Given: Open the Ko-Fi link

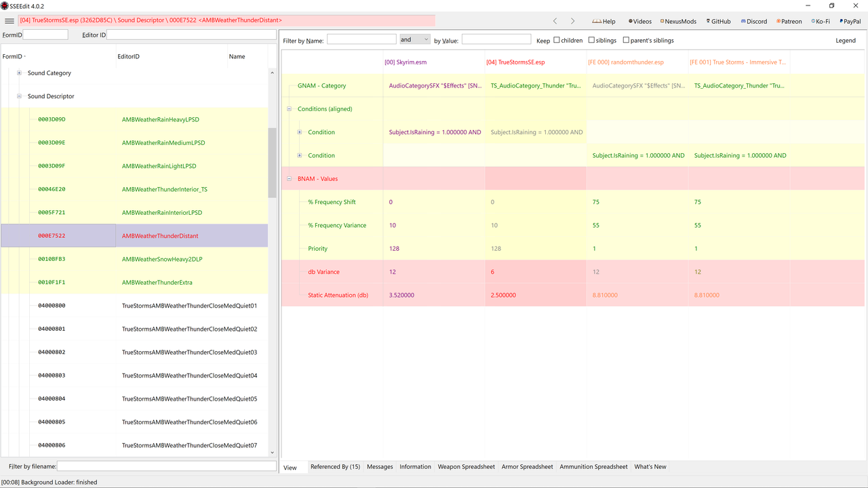Looking at the screenshot, I should coord(821,21).
